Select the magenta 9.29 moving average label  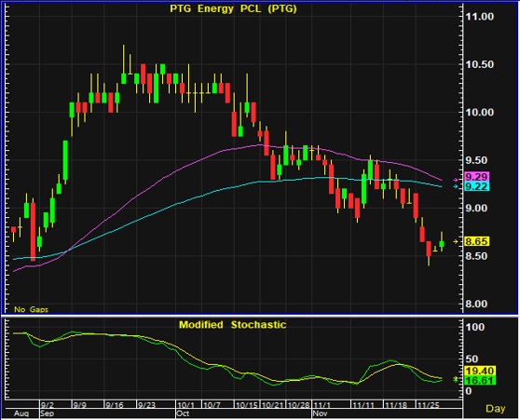coord(476,177)
